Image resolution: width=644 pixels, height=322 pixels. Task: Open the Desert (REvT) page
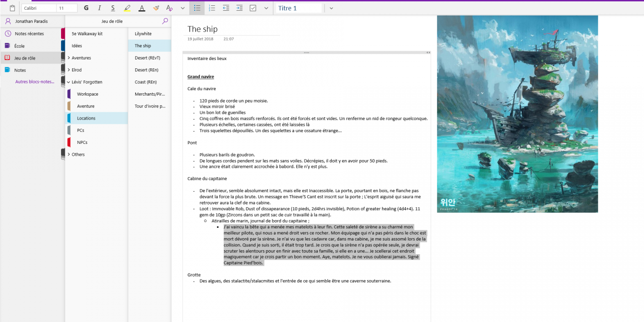(147, 58)
